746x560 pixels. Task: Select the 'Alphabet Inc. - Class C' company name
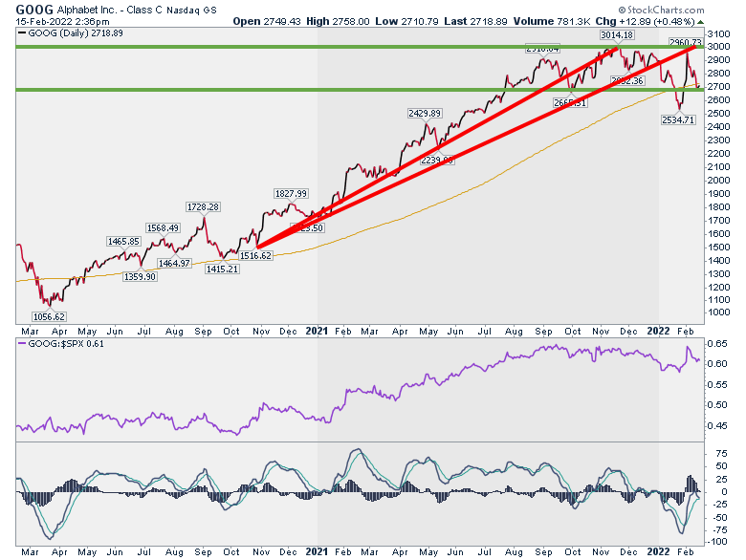point(110,10)
